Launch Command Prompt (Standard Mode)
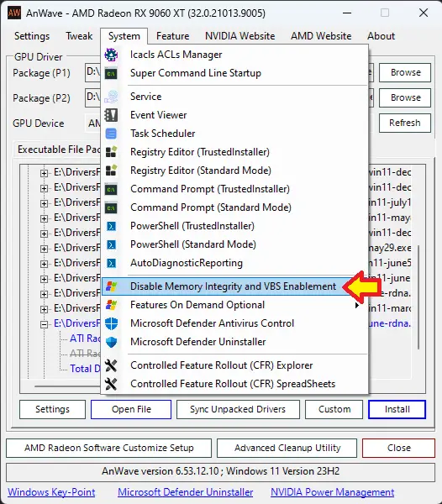Screen dimensions: 442x504 (x=234, y=207)
